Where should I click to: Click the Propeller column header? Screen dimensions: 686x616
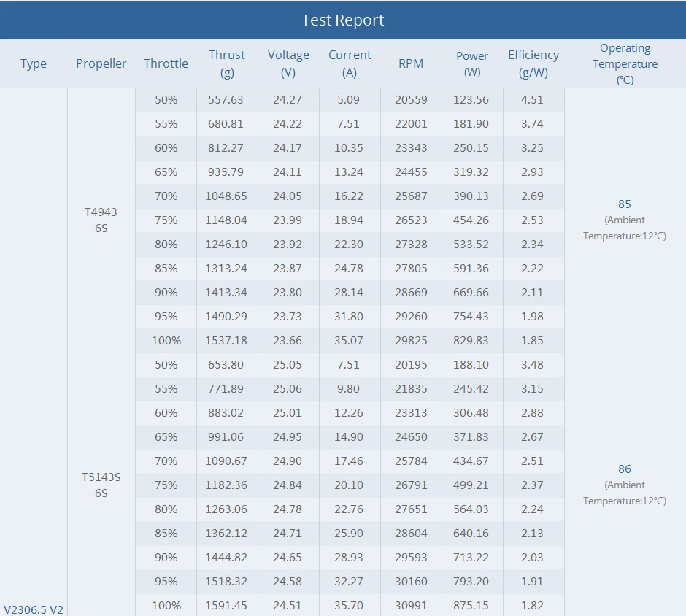(x=101, y=63)
